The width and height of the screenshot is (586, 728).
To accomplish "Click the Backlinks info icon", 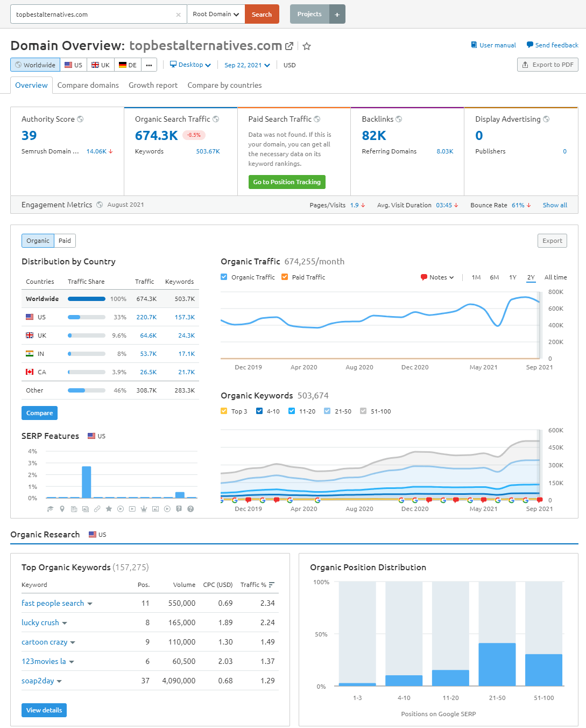I will click(x=399, y=119).
